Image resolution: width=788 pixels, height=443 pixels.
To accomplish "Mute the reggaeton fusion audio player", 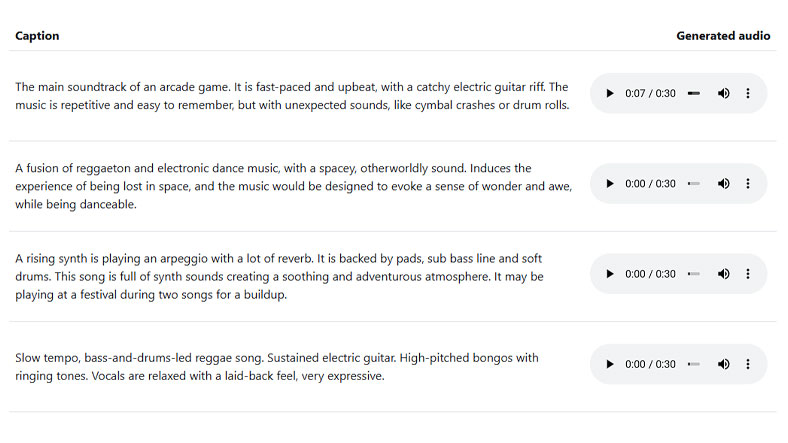I will [723, 184].
